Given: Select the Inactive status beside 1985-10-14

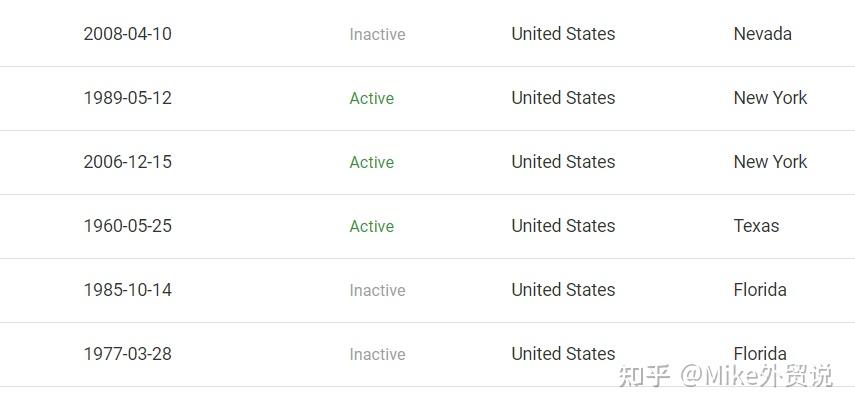Looking at the screenshot, I should click(377, 291).
